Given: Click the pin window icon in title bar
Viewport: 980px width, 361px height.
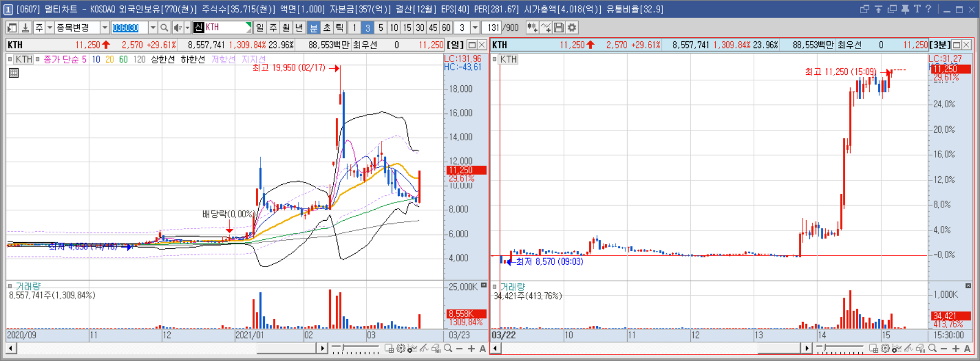Looking at the screenshot, I should pyautogui.click(x=905, y=9).
